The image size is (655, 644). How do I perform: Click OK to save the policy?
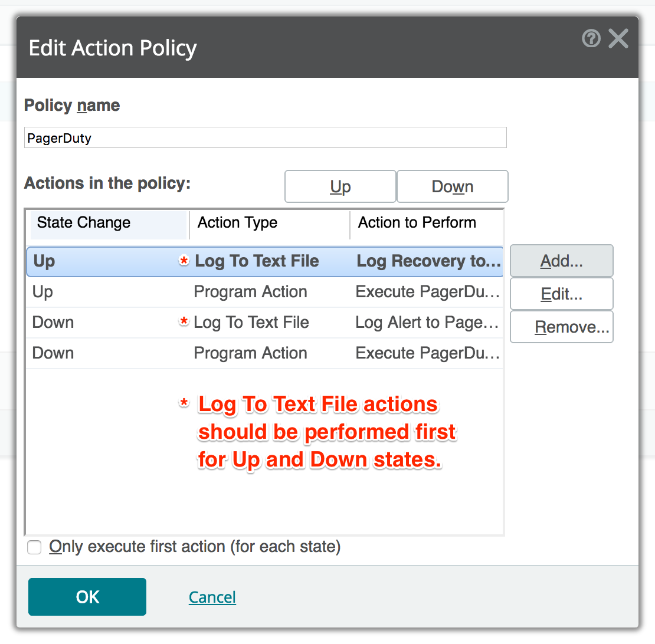87,597
